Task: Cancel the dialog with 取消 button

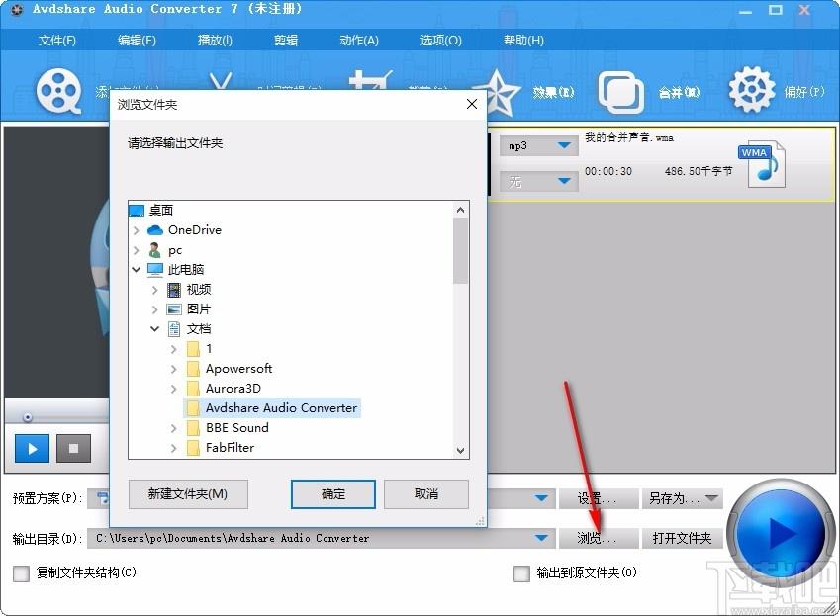Action: tap(426, 494)
